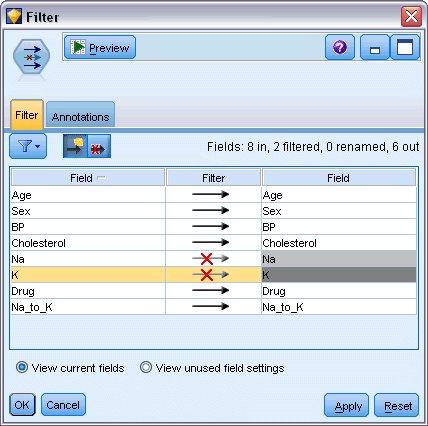
Task: Re-enable the filtered Na field arrow
Action: 210,258
